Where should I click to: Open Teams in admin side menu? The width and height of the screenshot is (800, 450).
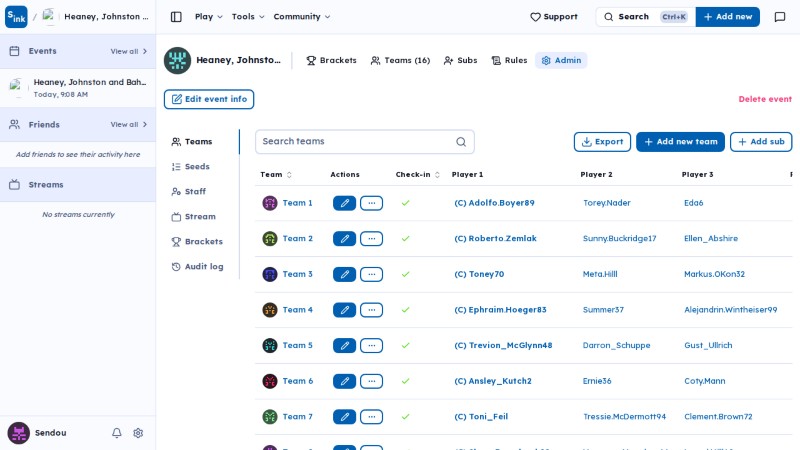192,142
